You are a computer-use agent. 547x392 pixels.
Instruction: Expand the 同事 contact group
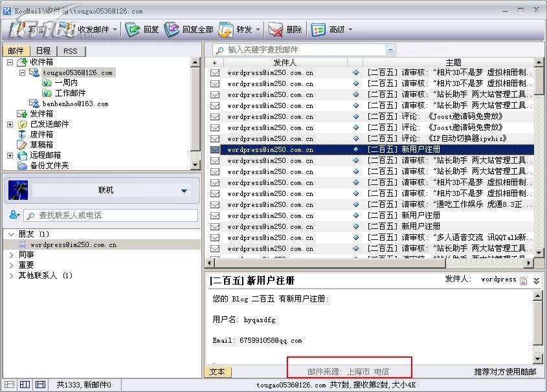pyautogui.click(x=12, y=255)
